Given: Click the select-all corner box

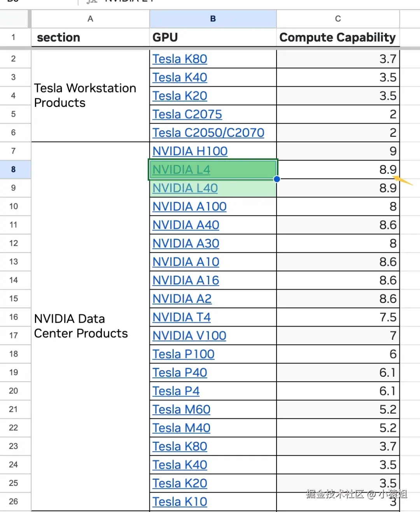Looking at the screenshot, I should pos(14,19).
